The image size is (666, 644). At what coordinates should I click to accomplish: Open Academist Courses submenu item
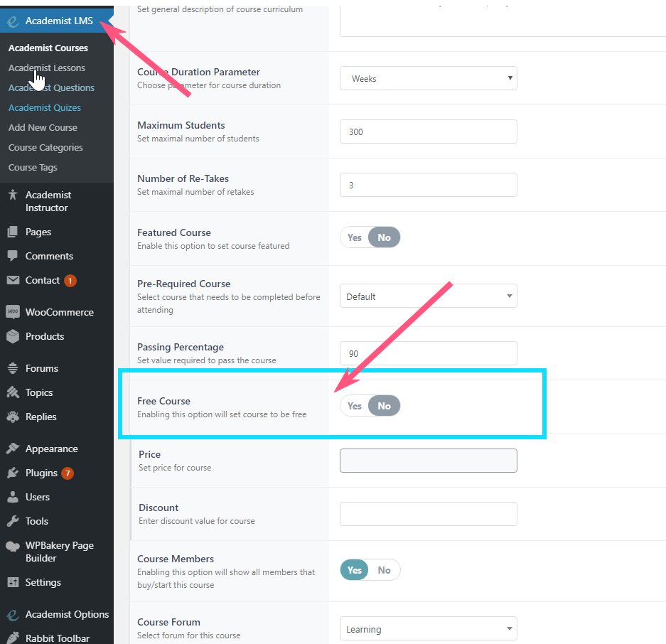[48, 48]
